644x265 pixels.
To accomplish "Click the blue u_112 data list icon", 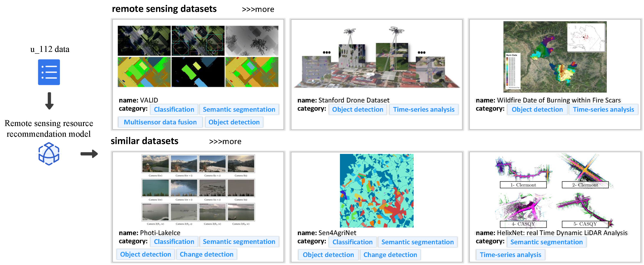I will point(49,72).
